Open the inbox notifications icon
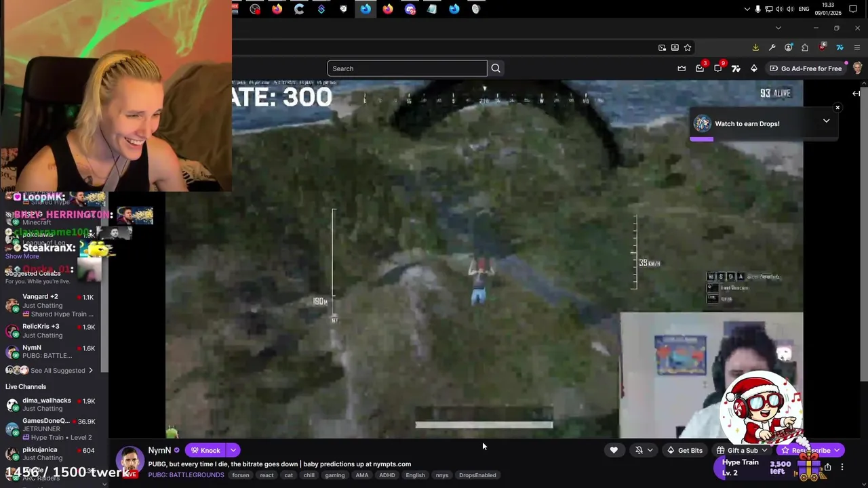 coord(700,68)
